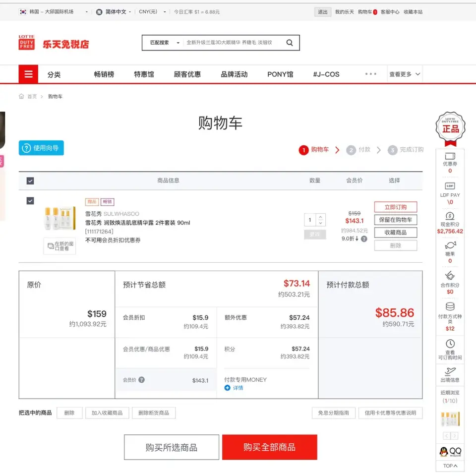476x476 pixels.
Task: Open the candy icon in sidebar
Action: (450, 245)
